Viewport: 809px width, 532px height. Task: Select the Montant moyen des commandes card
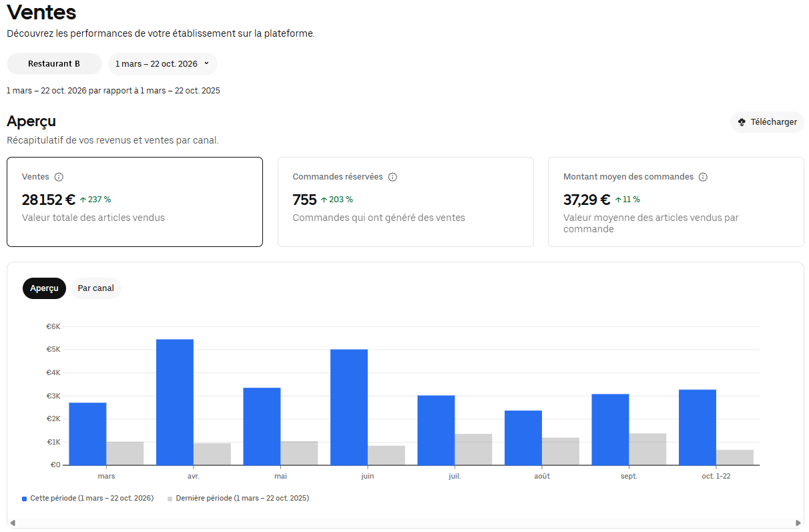(x=676, y=202)
